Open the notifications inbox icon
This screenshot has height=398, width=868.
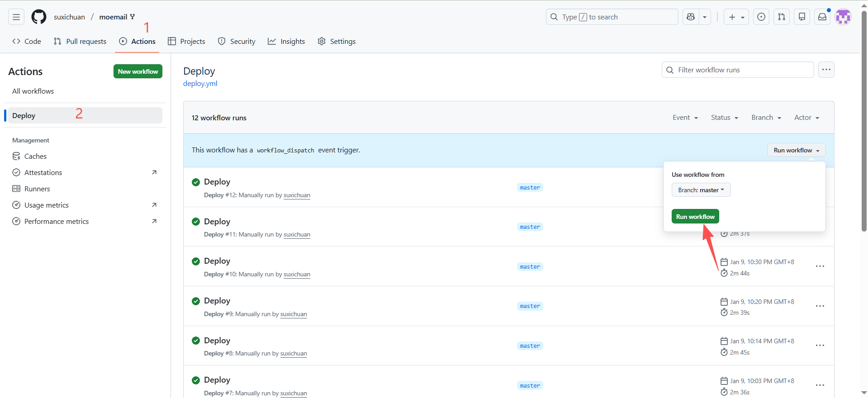pyautogui.click(x=822, y=17)
